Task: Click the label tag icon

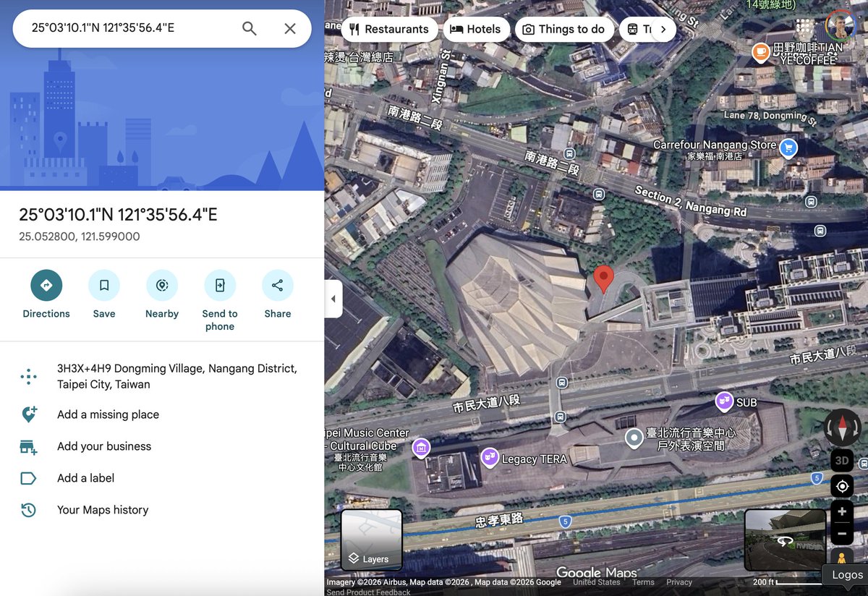Action: (28, 478)
